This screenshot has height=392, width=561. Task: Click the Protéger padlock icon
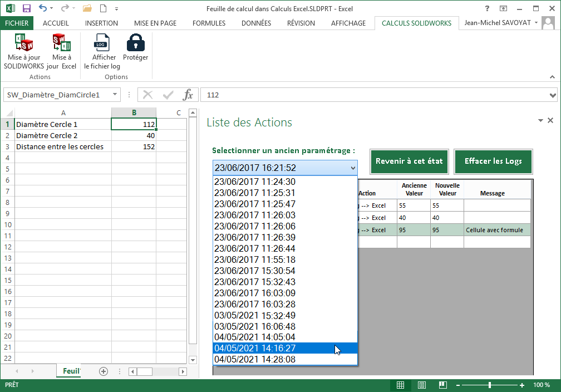[x=135, y=43]
